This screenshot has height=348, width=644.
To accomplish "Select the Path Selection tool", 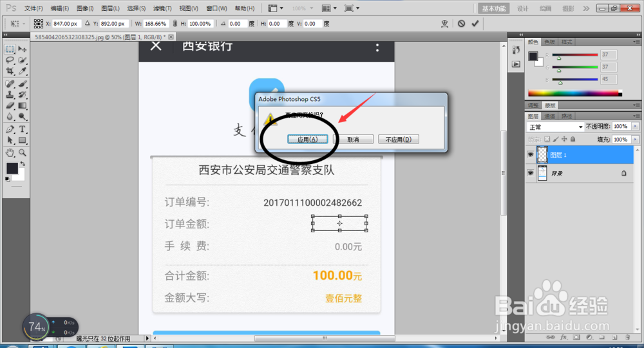I will click(x=10, y=140).
